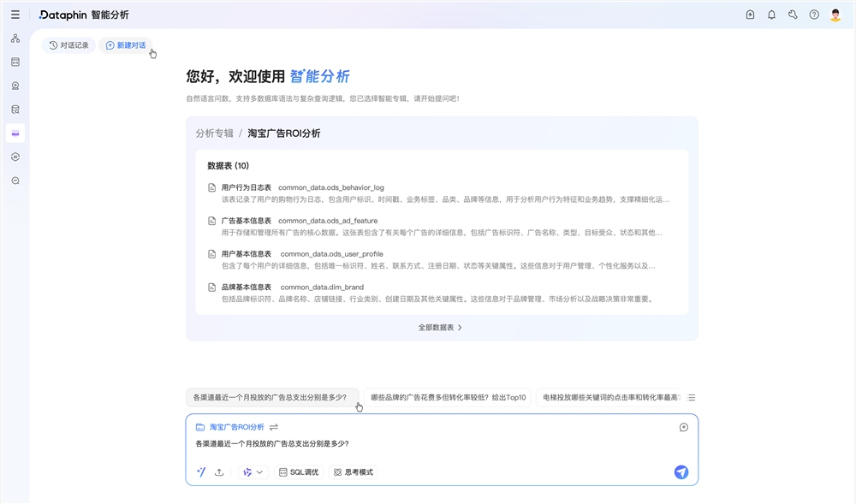Image resolution: width=856 pixels, height=504 pixels.
Task: Click the upload file icon in input toolbar
Action: click(219, 472)
